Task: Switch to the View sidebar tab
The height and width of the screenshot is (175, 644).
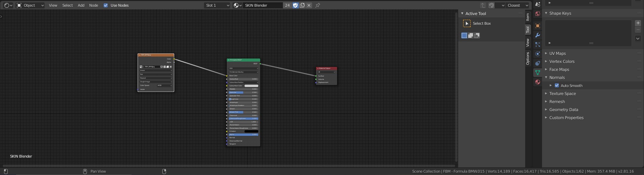Action: 528,42
